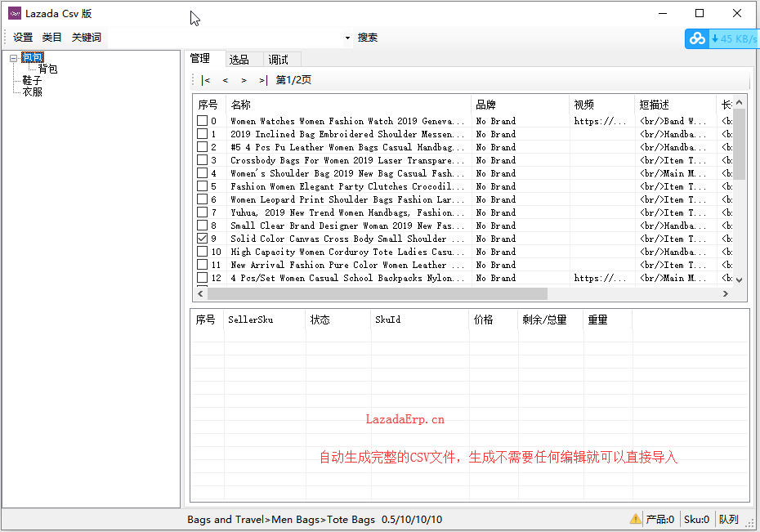Image resolution: width=760 pixels, height=532 pixels.
Task: Switch to the 调试 tab
Action: tap(278, 60)
